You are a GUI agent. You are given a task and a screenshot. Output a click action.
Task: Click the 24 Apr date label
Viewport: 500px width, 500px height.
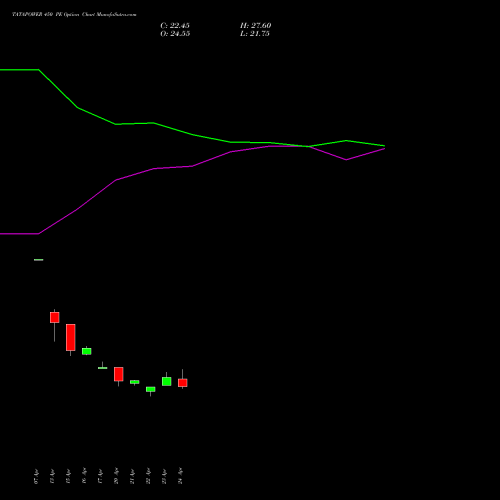tap(180, 476)
